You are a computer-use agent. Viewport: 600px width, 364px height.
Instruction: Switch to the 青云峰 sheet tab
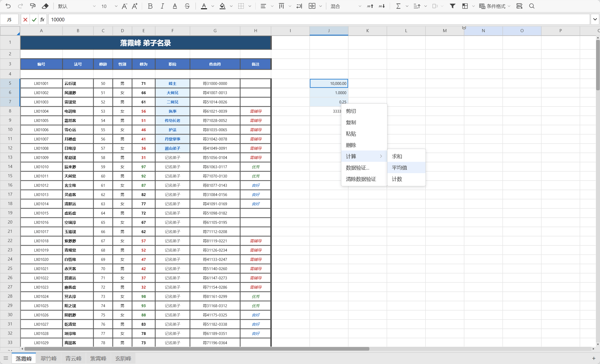pos(73,358)
